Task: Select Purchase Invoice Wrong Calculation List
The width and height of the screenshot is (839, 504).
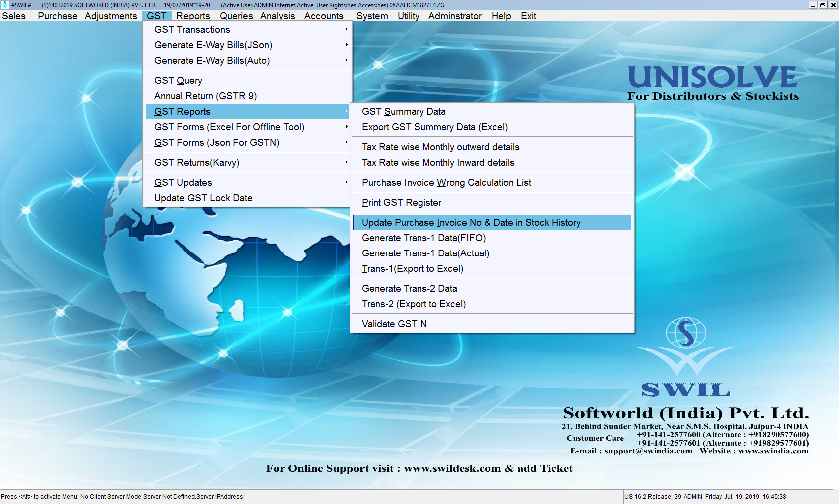Action: 492,183
